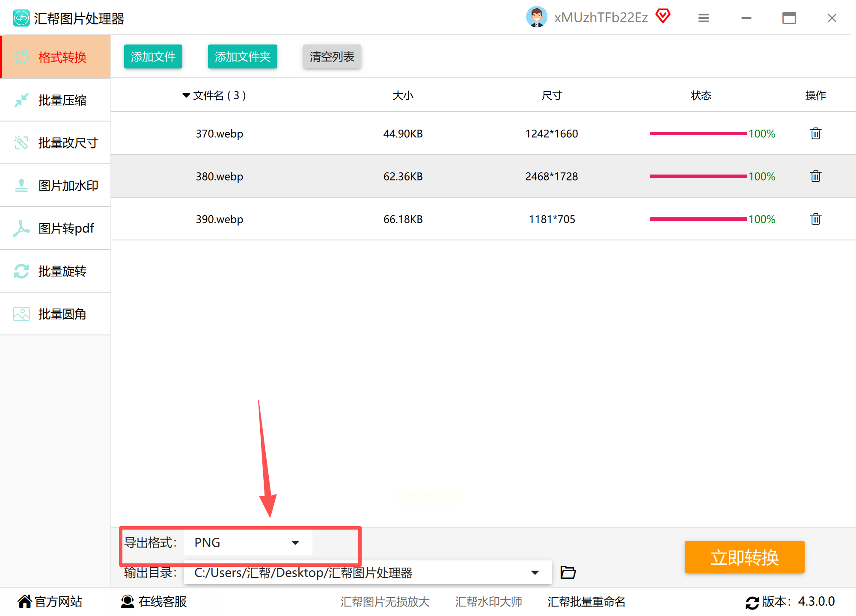Delete the 370.webp file with trash icon
Screen dimensions: 856x616
click(x=815, y=133)
